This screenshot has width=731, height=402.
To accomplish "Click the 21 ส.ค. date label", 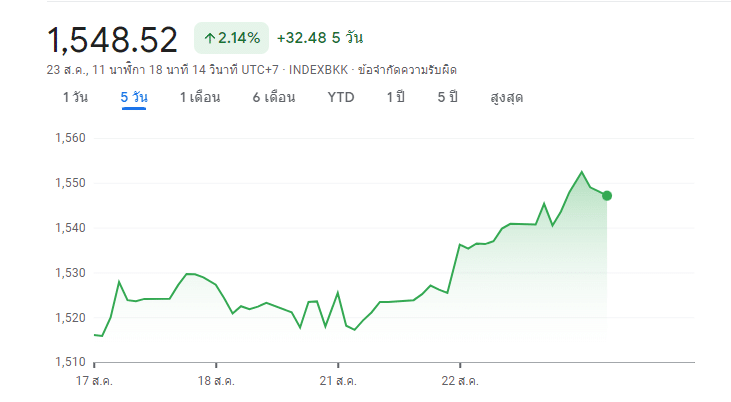I will pos(338,381).
